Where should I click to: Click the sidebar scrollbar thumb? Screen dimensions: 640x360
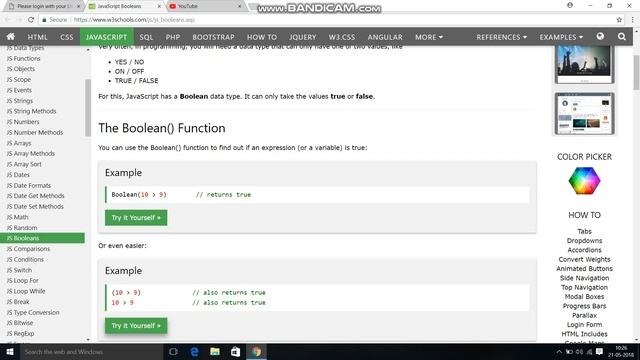point(88,108)
